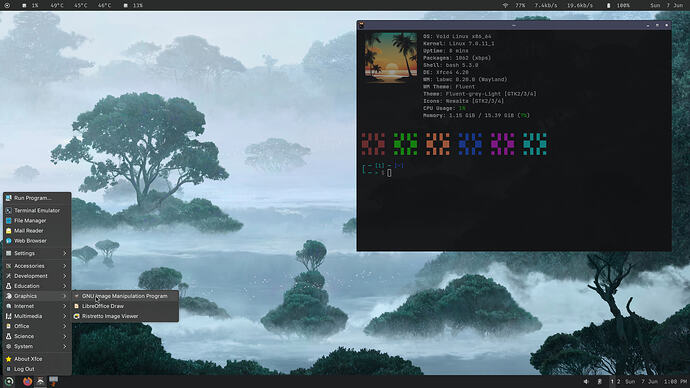Launch LibreOffice Draw from Graphics submenu
Screen dimensions: 690x388
click(125, 306)
